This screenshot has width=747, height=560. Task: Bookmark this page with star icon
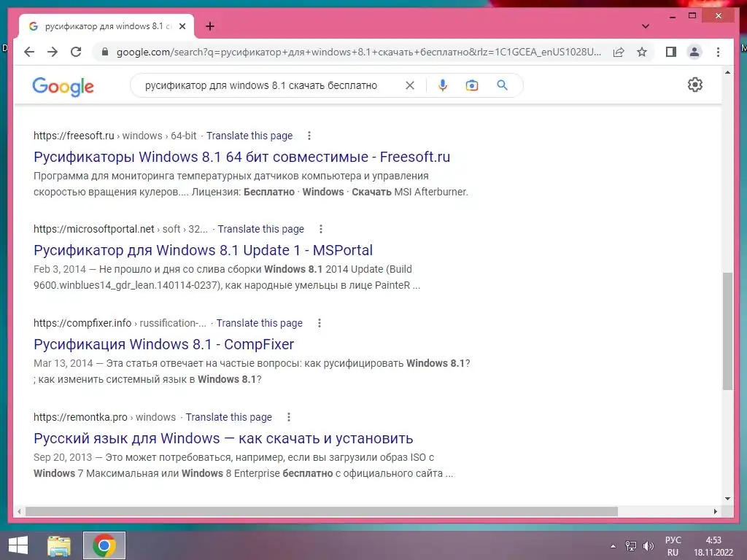[642, 52]
